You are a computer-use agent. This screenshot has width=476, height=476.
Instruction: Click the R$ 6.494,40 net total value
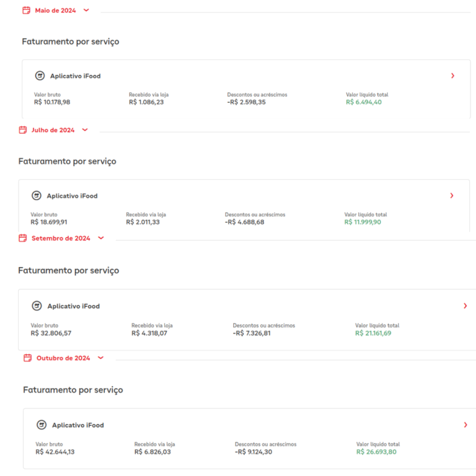click(364, 102)
